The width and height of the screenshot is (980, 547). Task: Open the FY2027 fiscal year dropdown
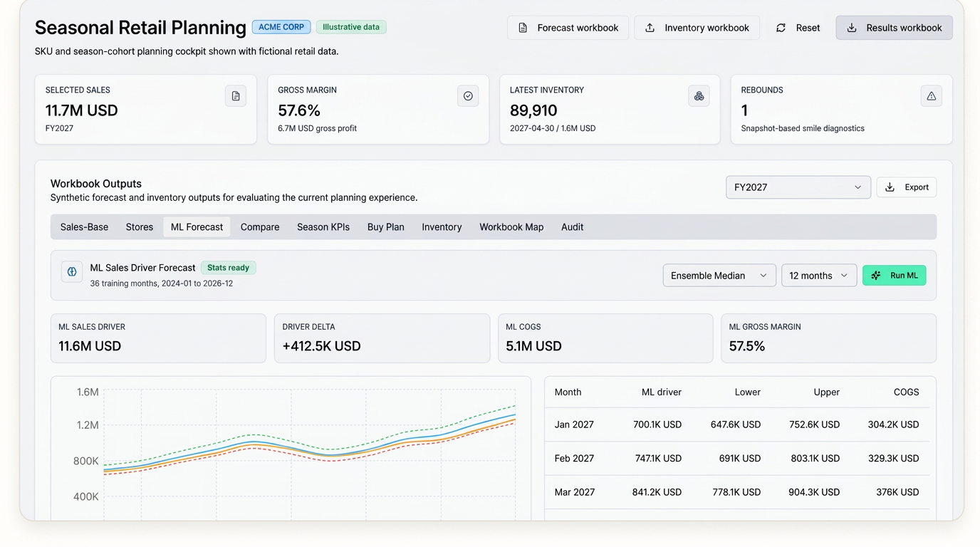tap(798, 187)
